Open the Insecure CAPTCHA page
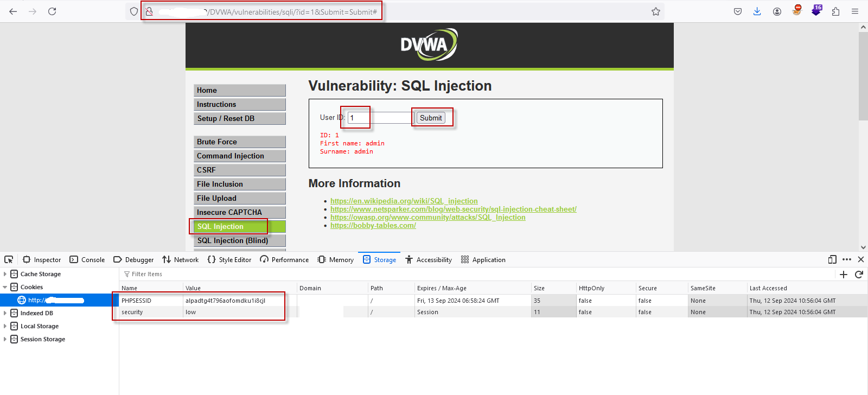This screenshot has width=868, height=395. click(x=240, y=213)
